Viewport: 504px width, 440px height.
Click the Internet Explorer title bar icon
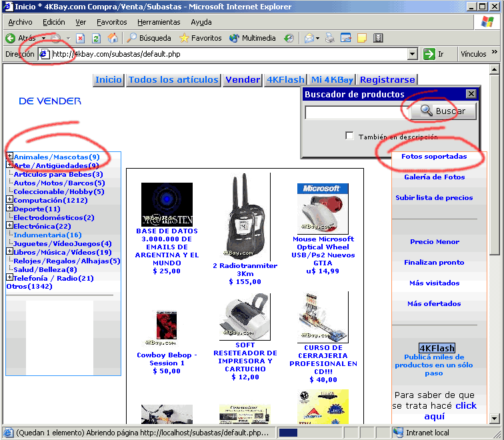pos(8,7)
